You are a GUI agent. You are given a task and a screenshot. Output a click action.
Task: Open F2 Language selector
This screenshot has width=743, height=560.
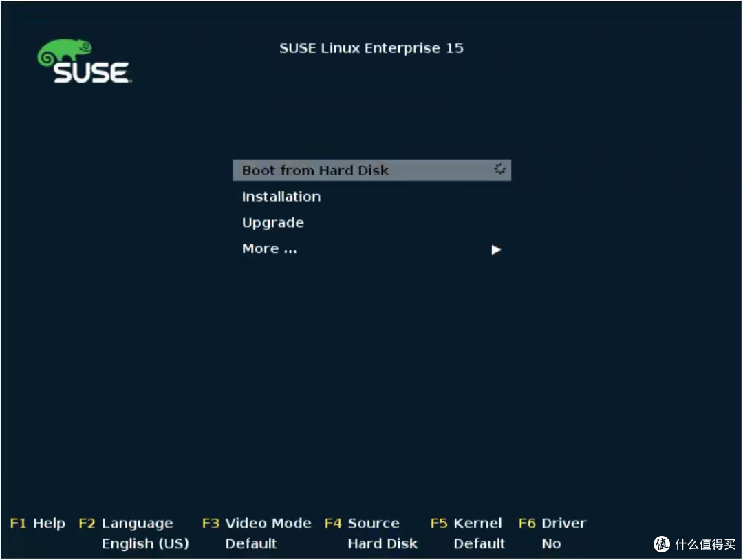126,524
